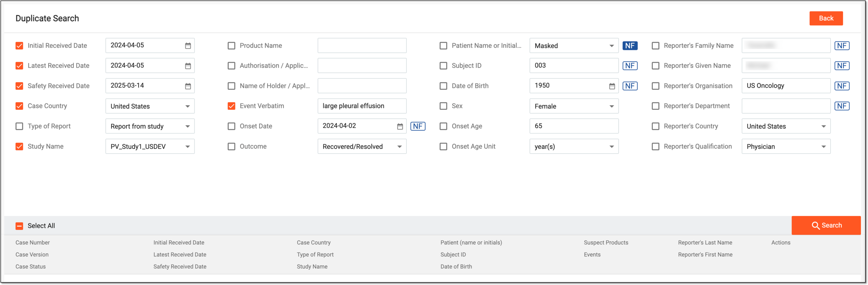The image size is (868, 285).
Task: Tick Name of Holder / Applicant checkbox
Action: (x=232, y=86)
